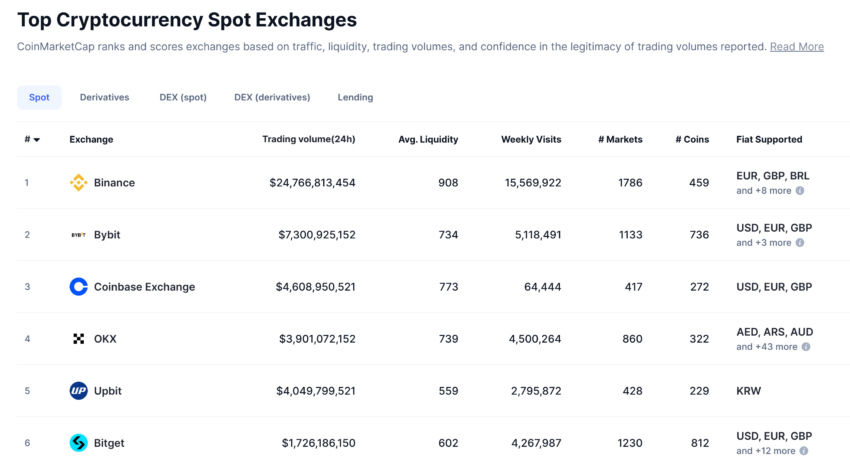Open the Bitget exchange page
The image size is (850, 467).
pos(109,443)
